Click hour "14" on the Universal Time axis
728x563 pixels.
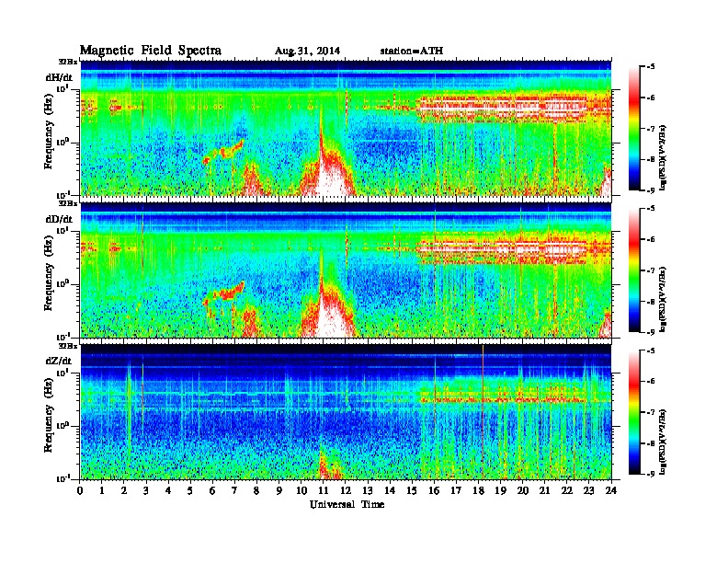(390, 490)
